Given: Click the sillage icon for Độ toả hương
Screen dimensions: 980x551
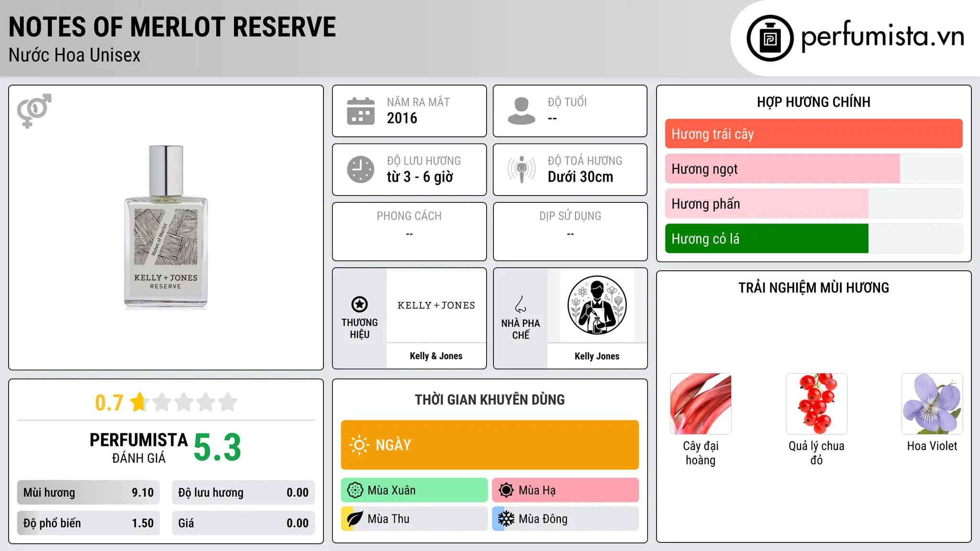Looking at the screenshot, I should (x=521, y=169).
